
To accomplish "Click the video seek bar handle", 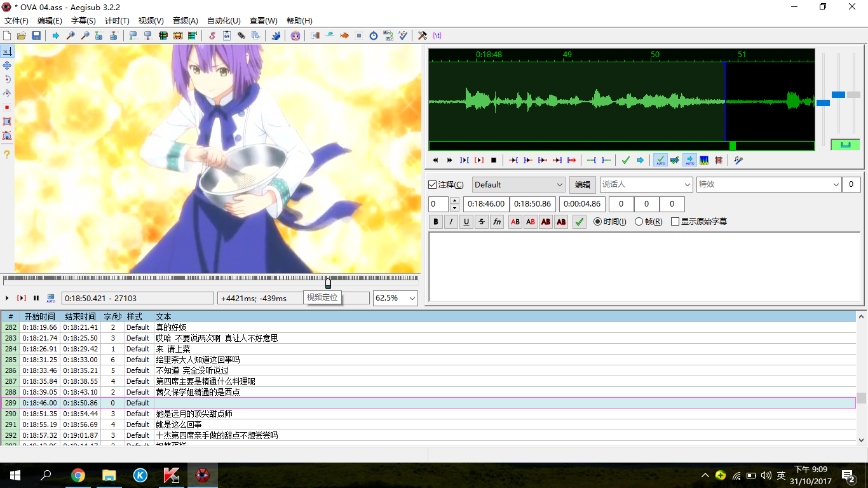I will (328, 283).
